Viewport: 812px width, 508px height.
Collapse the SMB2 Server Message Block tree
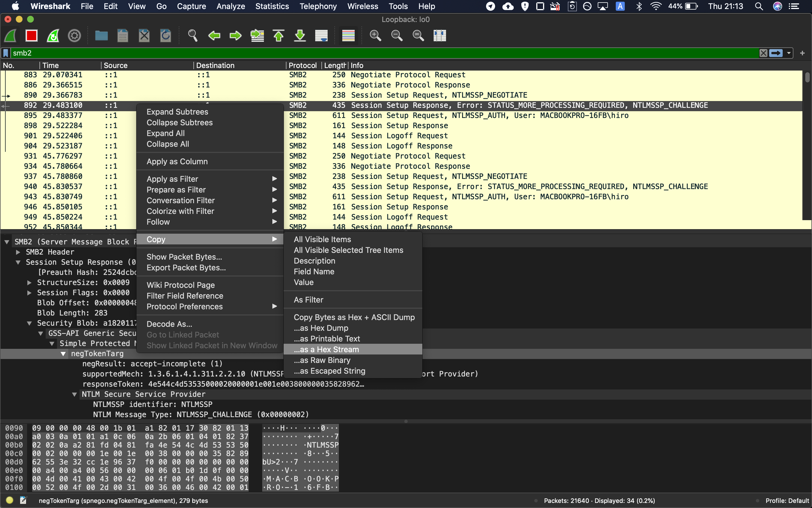(7, 242)
